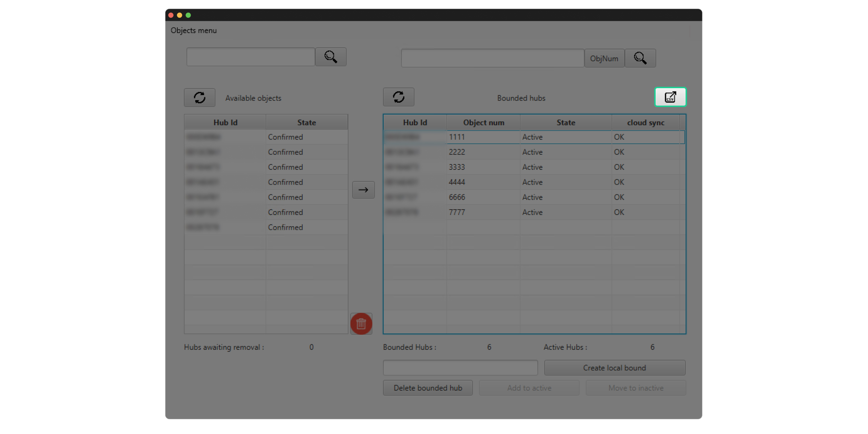
Task: Refresh the Available objects list
Action: [x=200, y=98]
